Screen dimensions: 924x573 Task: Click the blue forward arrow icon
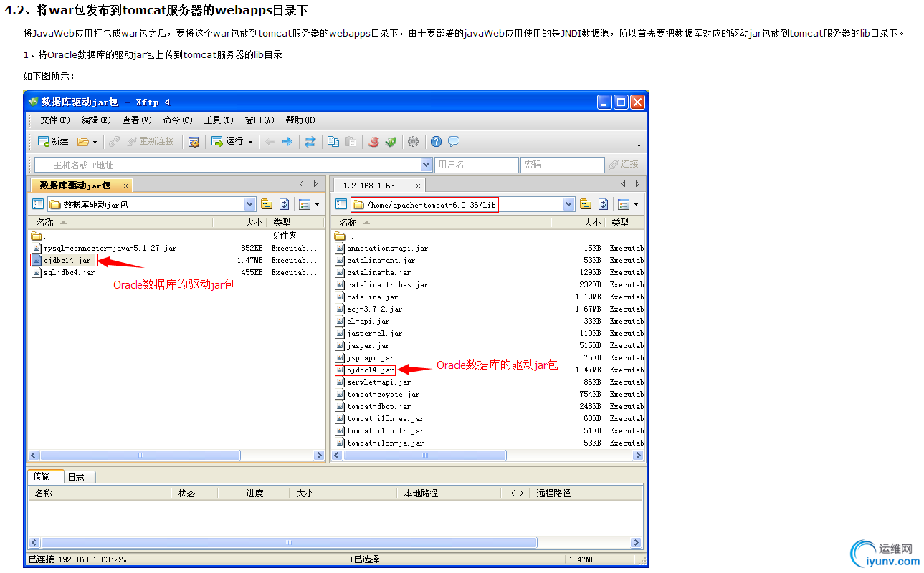287,141
